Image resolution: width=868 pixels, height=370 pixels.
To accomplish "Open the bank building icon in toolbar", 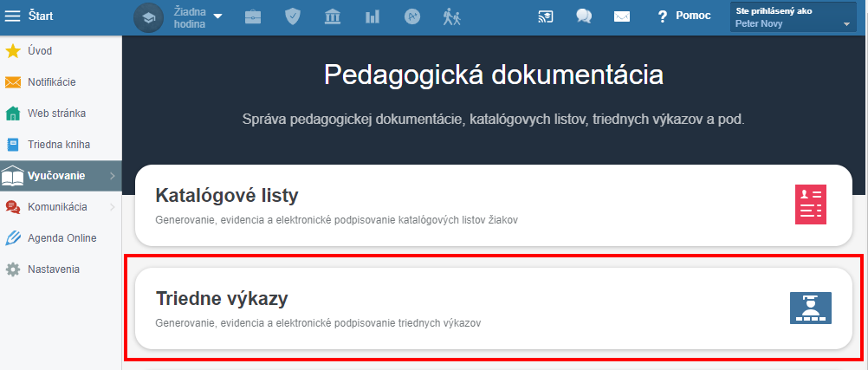I will [x=333, y=16].
